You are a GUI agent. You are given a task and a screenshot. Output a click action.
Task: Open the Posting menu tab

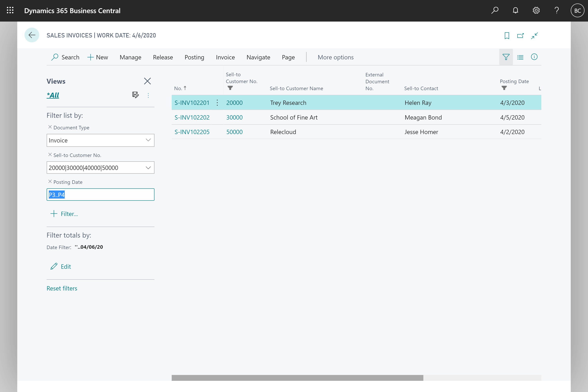click(x=194, y=57)
